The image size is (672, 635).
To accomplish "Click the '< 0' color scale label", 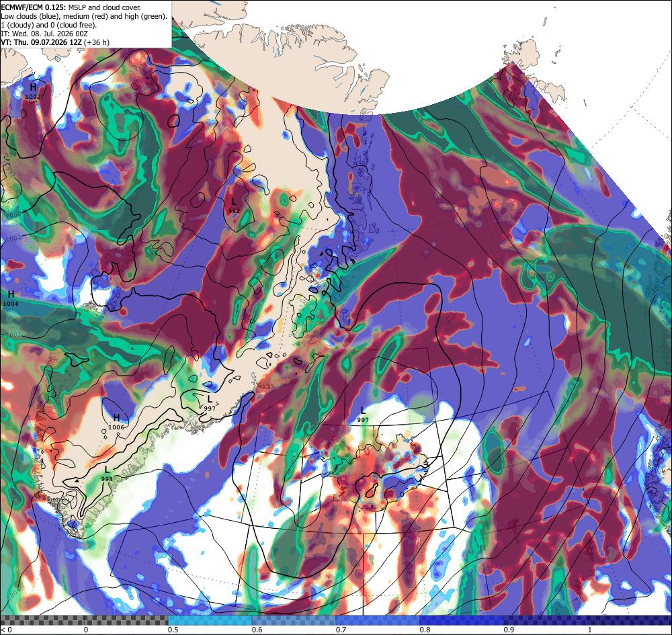I will [7, 630].
